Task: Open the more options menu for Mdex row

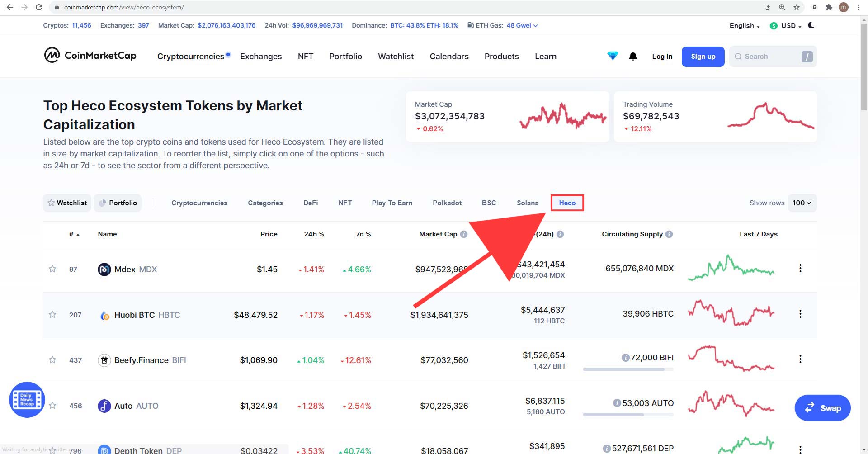Action: pos(800,268)
